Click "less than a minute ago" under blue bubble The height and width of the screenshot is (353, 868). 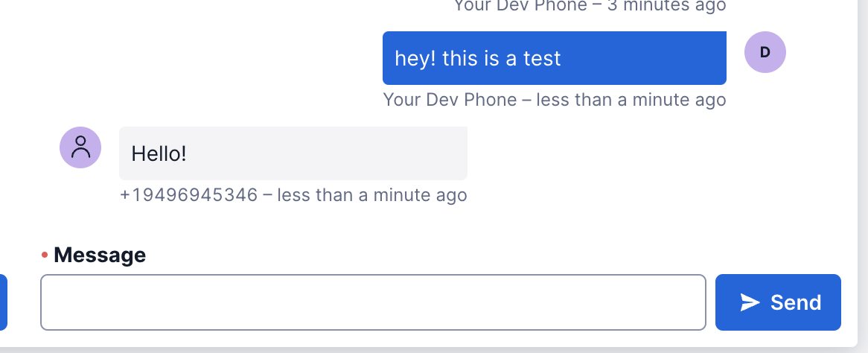coord(631,100)
